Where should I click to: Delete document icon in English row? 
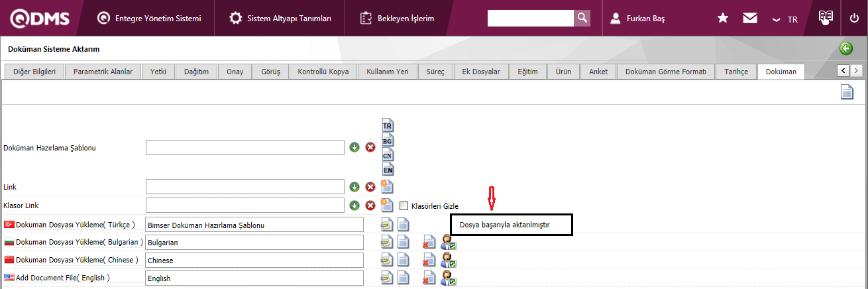[x=429, y=278]
